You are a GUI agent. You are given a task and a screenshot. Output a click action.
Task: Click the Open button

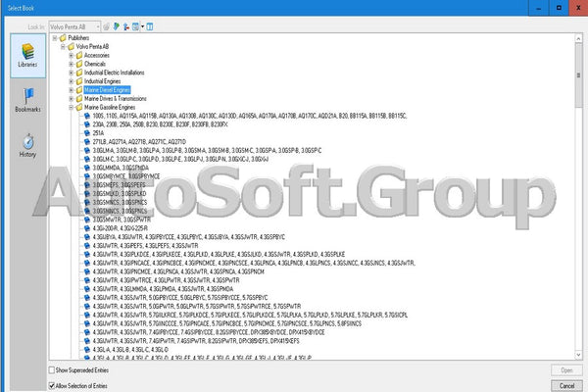tap(566, 370)
